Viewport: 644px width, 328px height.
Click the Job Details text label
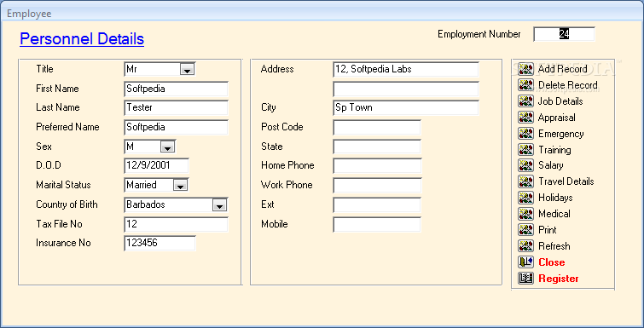point(560,101)
